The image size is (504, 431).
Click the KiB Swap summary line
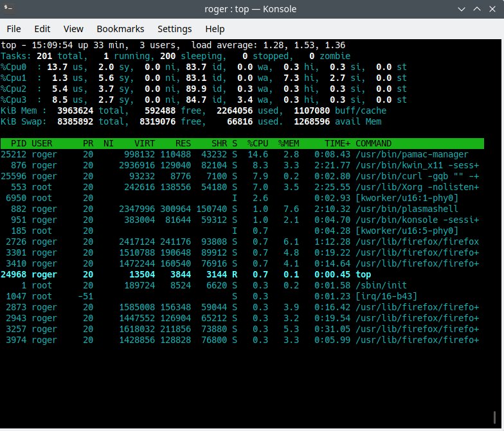(x=193, y=121)
